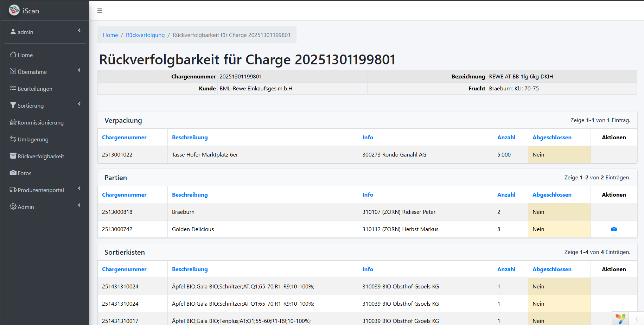Toggle the sidebar with the hamburger icon
Screen dimensions: 644x325
[100, 11]
